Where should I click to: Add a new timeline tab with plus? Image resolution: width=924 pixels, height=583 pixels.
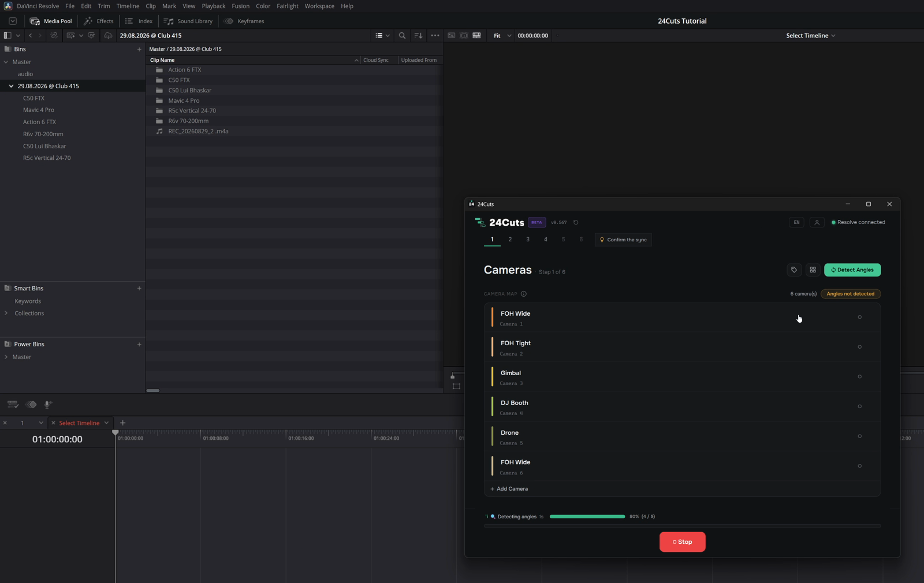pyautogui.click(x=122, y=423)
